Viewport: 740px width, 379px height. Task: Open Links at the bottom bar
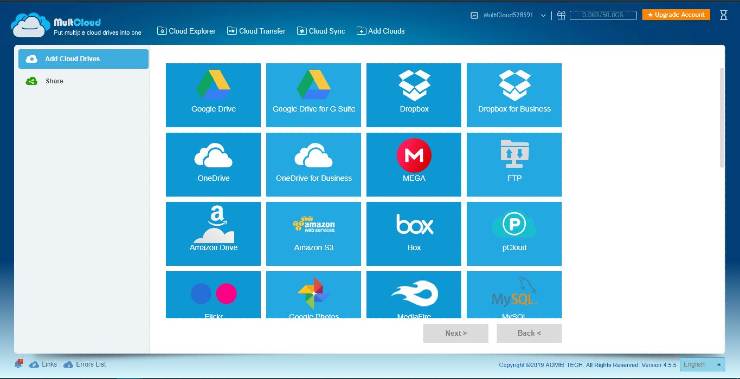click(43, 364)
